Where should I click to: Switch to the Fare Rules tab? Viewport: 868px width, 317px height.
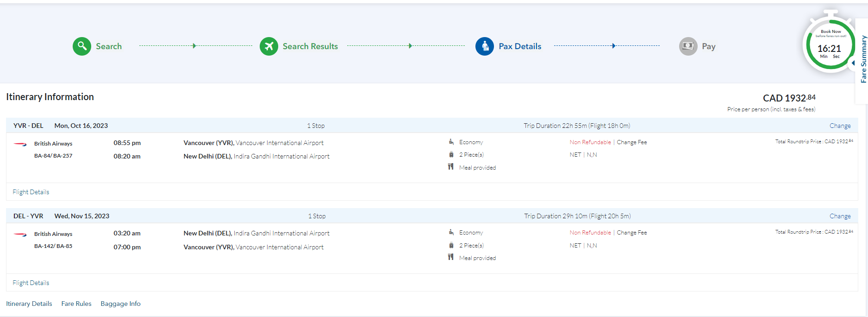[76, 304]
